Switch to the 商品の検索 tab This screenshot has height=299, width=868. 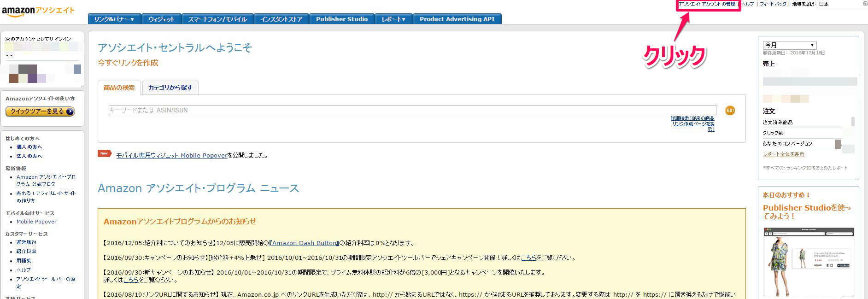[119, 88]
